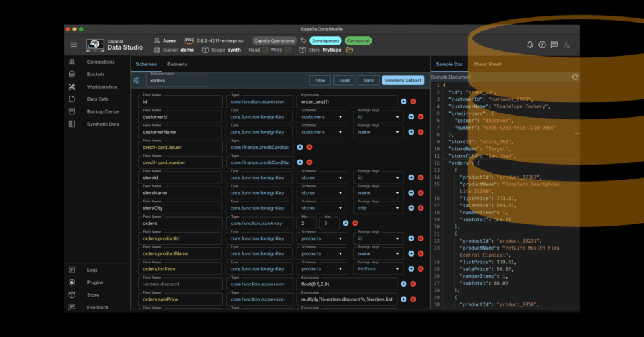The width and height of the screenshot is (644, 337).
Task: Open Schemas dropdown for orders.productId
Action: (x=321, y=238)
